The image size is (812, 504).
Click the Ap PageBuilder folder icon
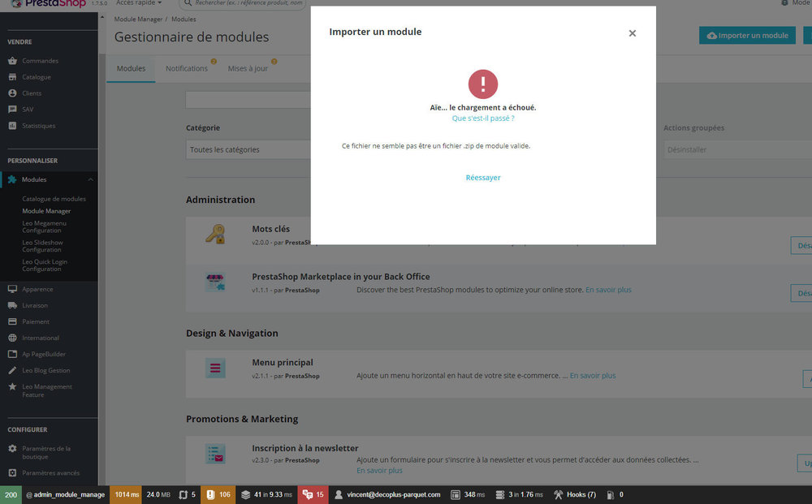click(12, 354)
